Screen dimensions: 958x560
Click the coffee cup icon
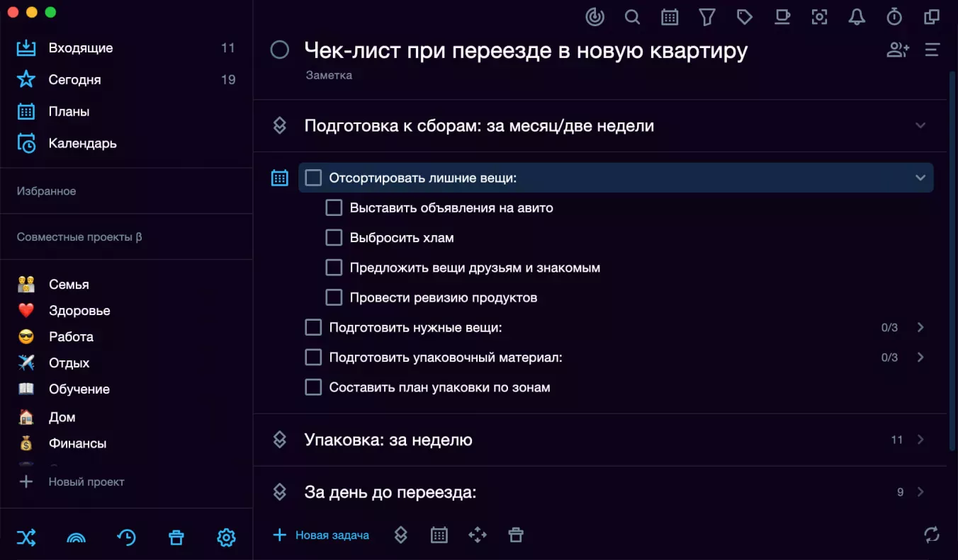(x=782, y=17)
